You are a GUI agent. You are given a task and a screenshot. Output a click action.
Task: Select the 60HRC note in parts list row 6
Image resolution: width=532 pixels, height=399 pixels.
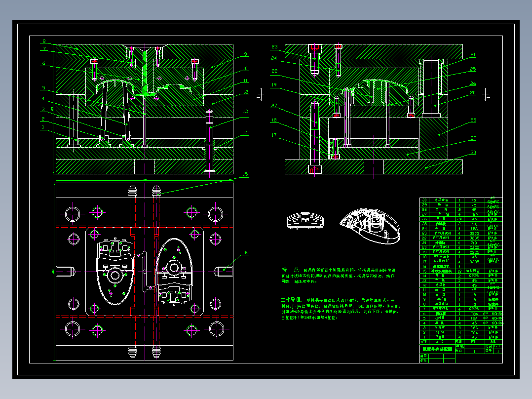tap(497, 314)
